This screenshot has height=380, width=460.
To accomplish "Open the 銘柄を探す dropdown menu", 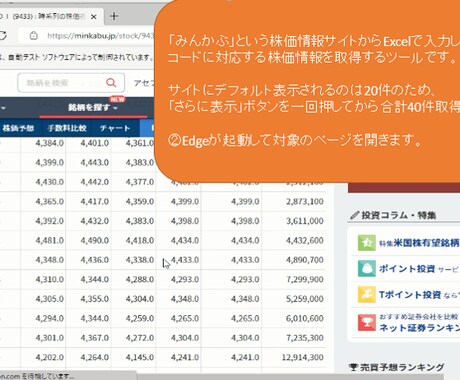I will coord(93,108).
